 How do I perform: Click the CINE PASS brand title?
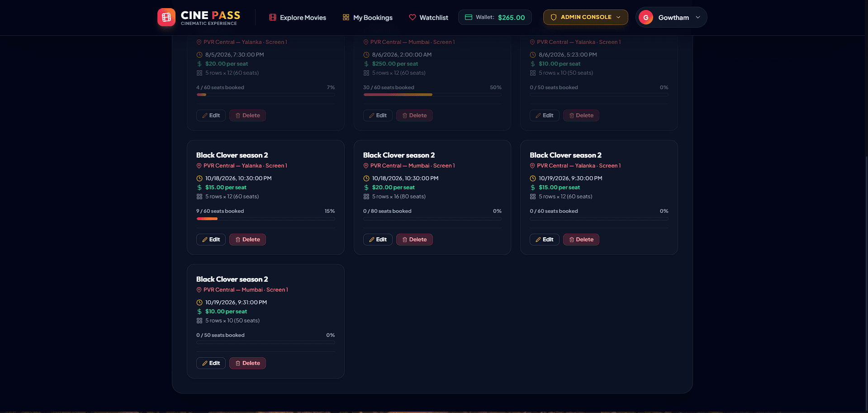click(210, 15)
